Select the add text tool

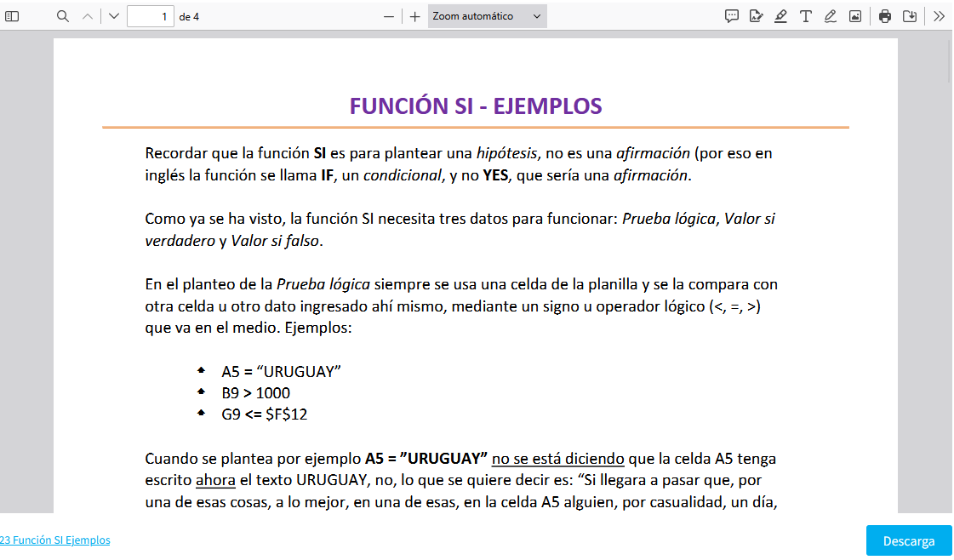(x=805, y=16)
